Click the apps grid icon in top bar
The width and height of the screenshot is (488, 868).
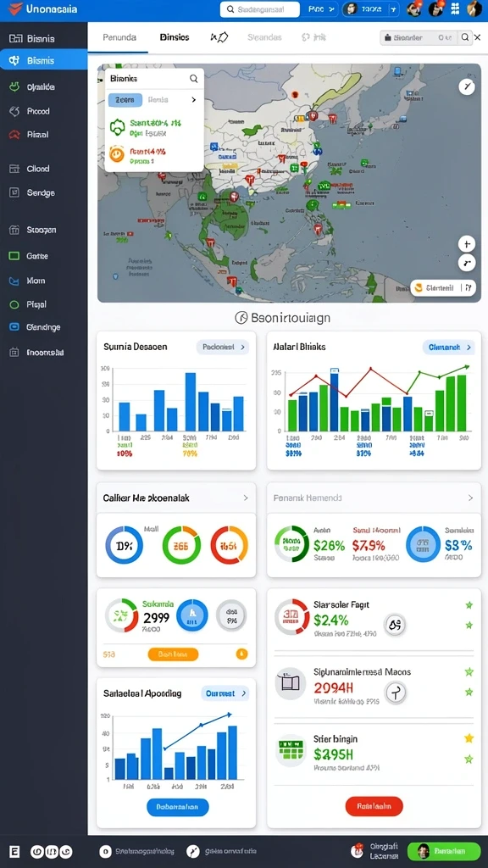tap(455, 8)
